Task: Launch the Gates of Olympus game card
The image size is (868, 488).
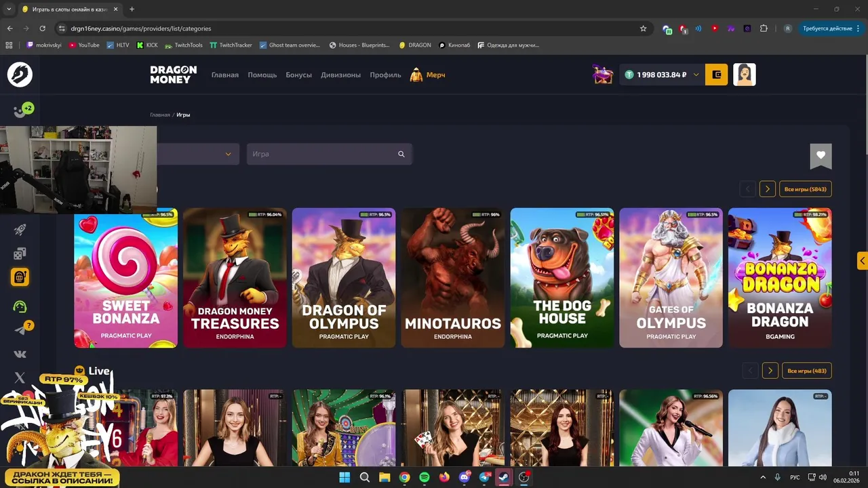Action: [x=671, y=278]
